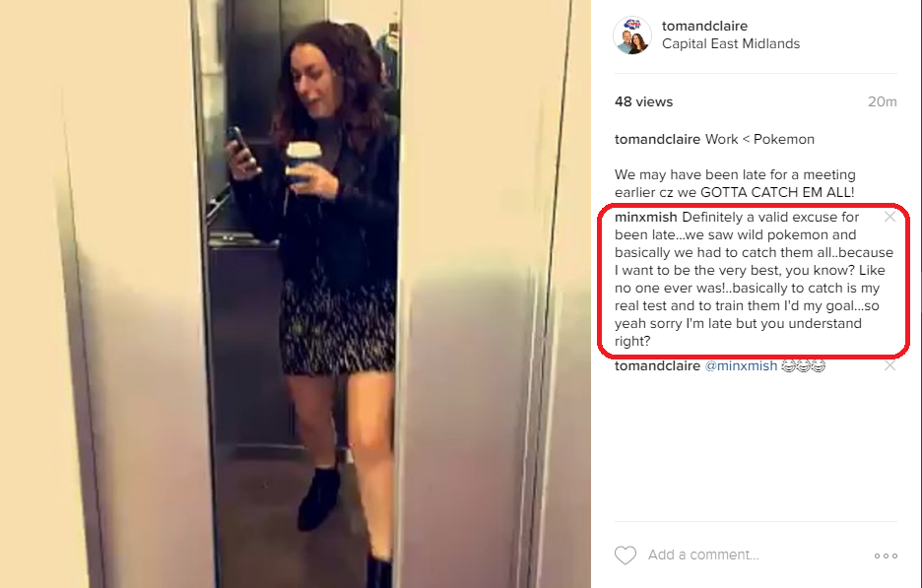Open Capital East Midlands location link
This screenshot has width=922, height=588.
coord(731,43)
